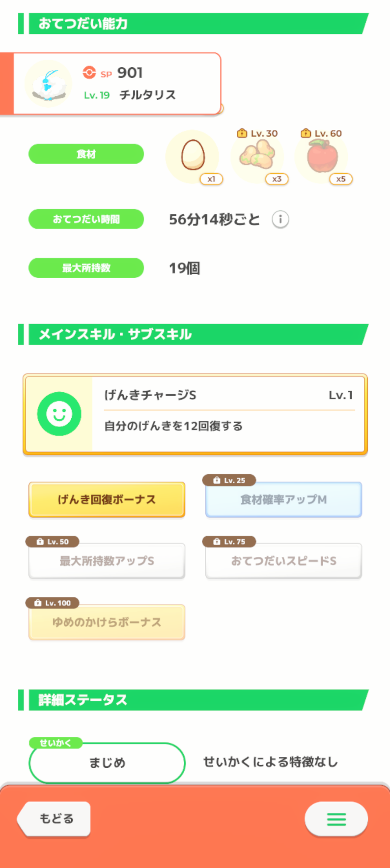Screen dimensions: 390x868
Task: Open the hamburger menu button
Action: click(336, 819)
